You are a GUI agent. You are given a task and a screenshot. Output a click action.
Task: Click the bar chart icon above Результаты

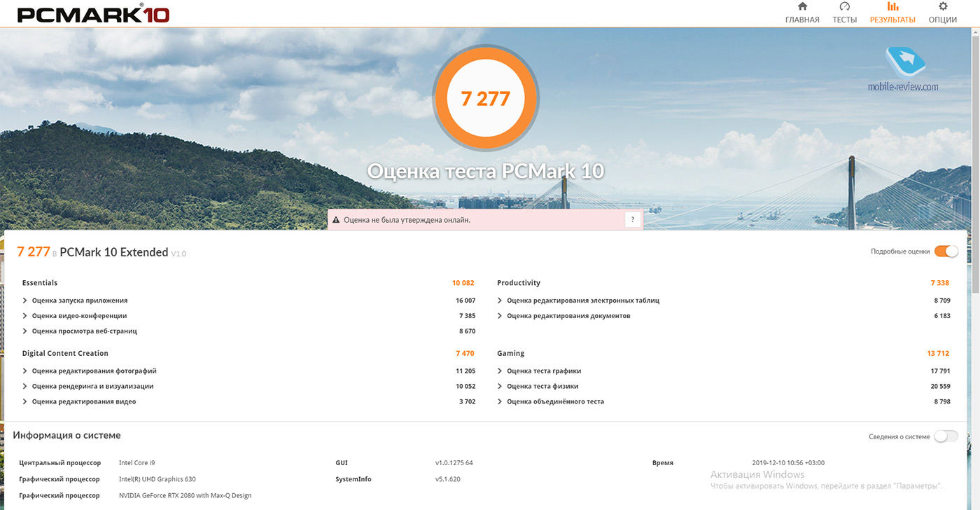[x=892, y=6]
